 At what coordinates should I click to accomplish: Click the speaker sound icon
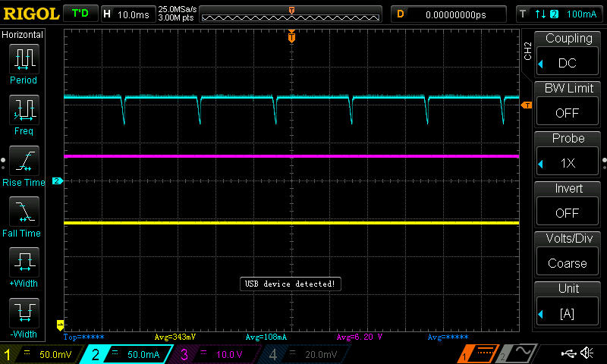587,353
